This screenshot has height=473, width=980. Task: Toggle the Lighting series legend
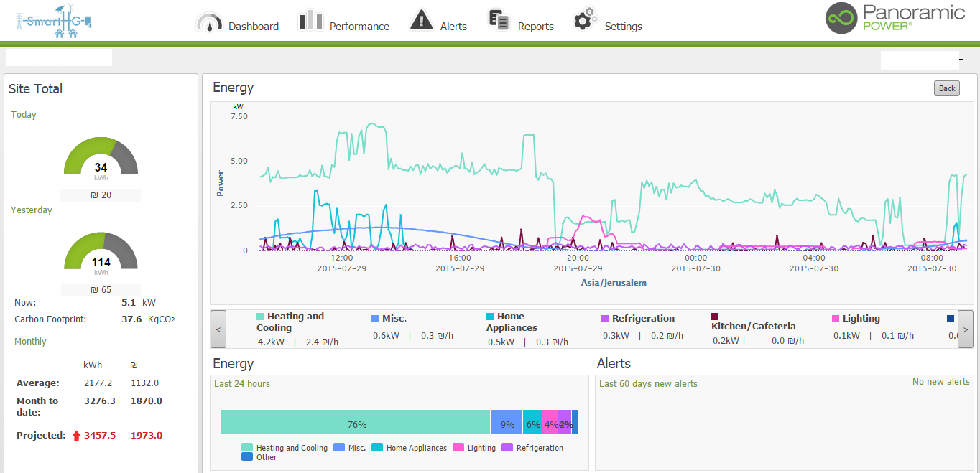pyautogui.click(x=860, y=319)
